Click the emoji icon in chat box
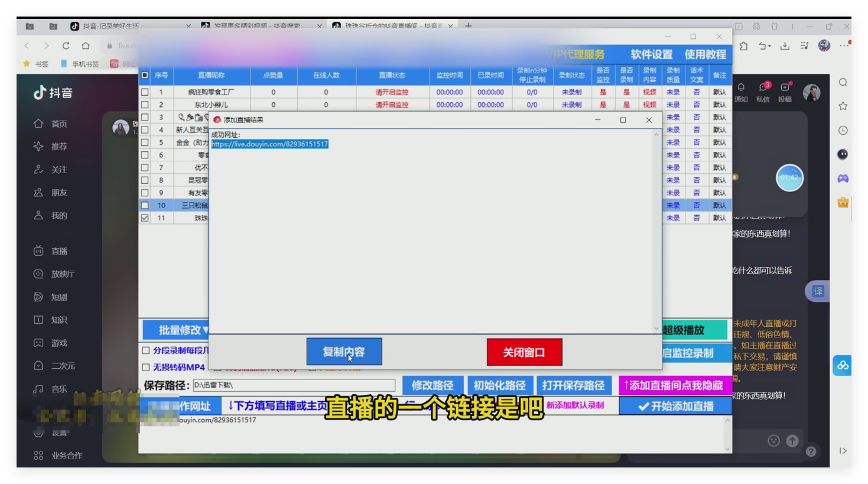Image resolution: width=868 pixels, height=484 pixels. click(773, 441)
